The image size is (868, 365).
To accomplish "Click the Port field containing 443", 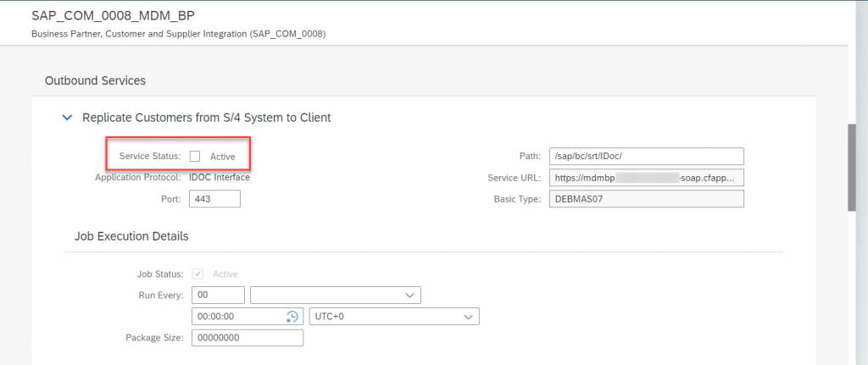I will pos(214,199).
